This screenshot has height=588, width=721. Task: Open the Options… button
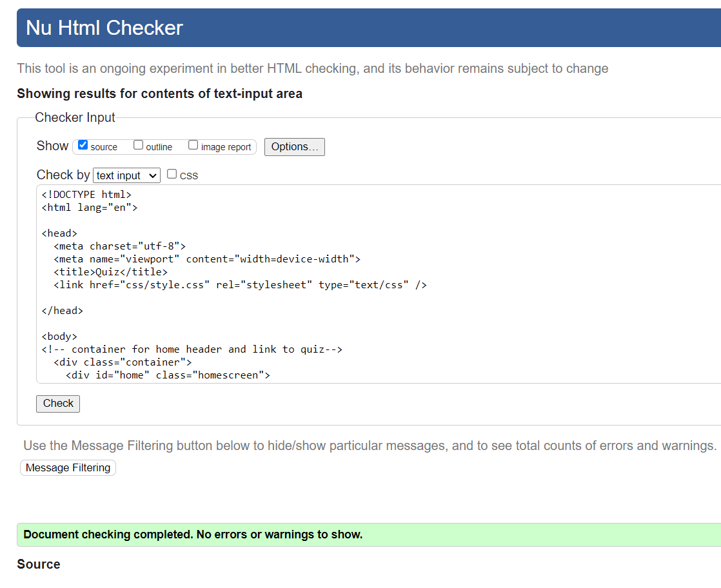pyautogui.click(x=294, y=146)
